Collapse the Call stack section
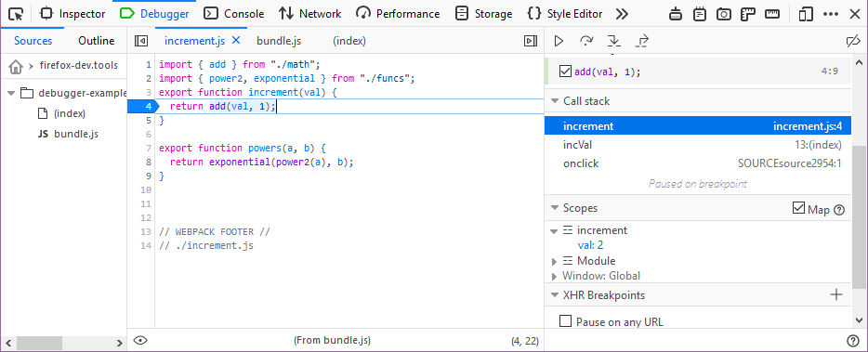Viewport: 868px width, 352px height. (x=555, y=101)
